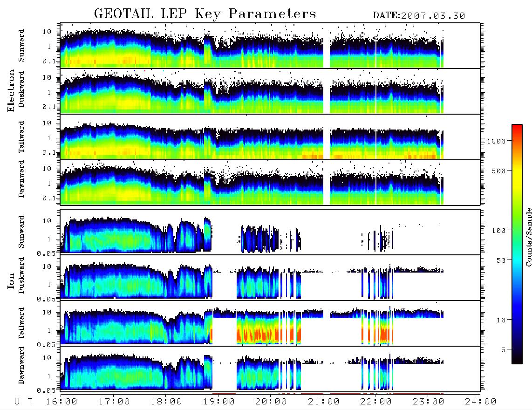
Task: Click the 16:00 time axis label
Action: click(61, 402)
